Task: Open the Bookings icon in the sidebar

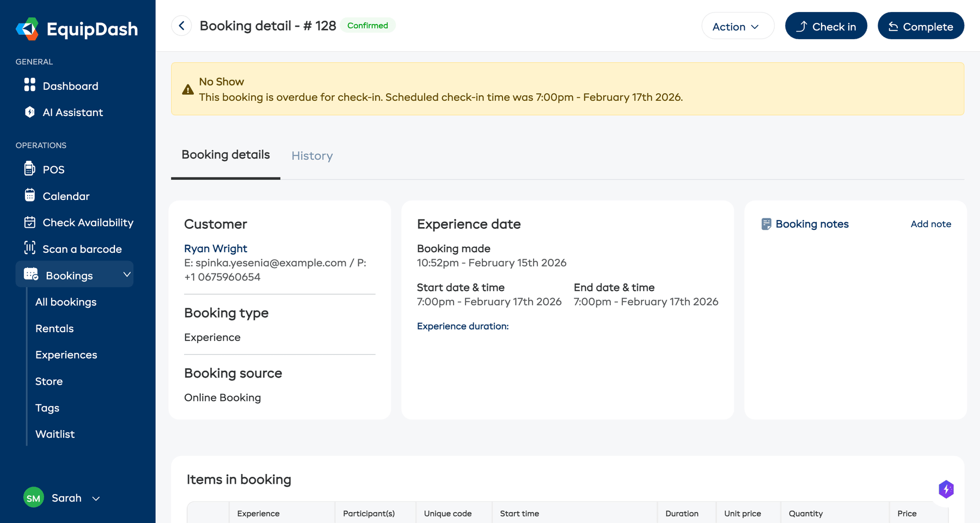Action: click(x=30, y=275)
